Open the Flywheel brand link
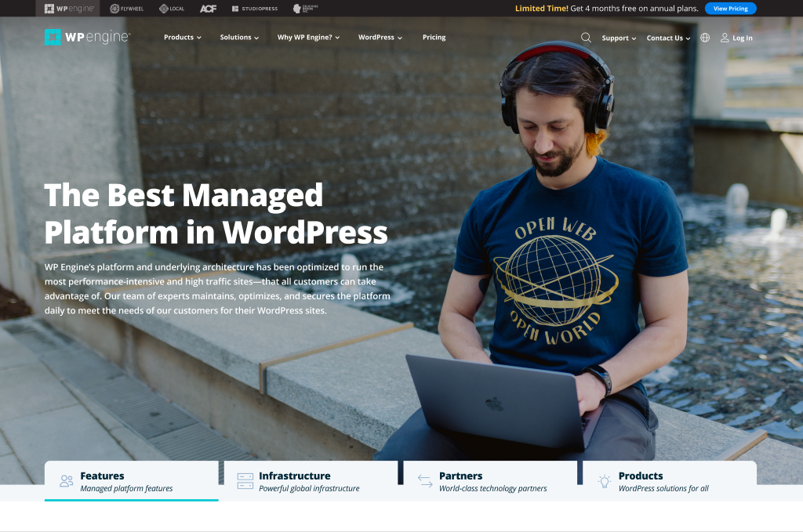803x532 pixels. [126, 9]
